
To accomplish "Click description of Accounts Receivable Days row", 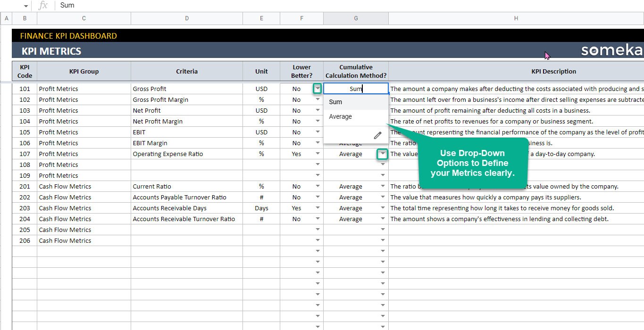I will pos(502,208).
